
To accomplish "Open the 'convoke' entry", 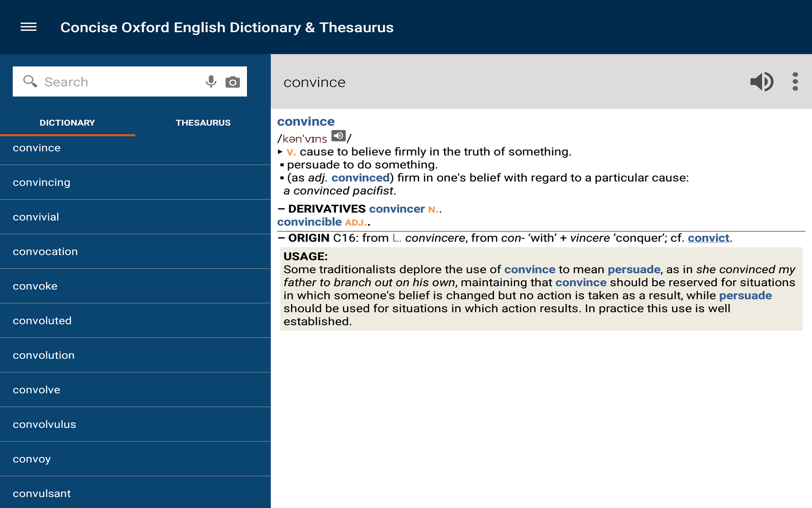I will pyautogui.click(x=135, y=286).
